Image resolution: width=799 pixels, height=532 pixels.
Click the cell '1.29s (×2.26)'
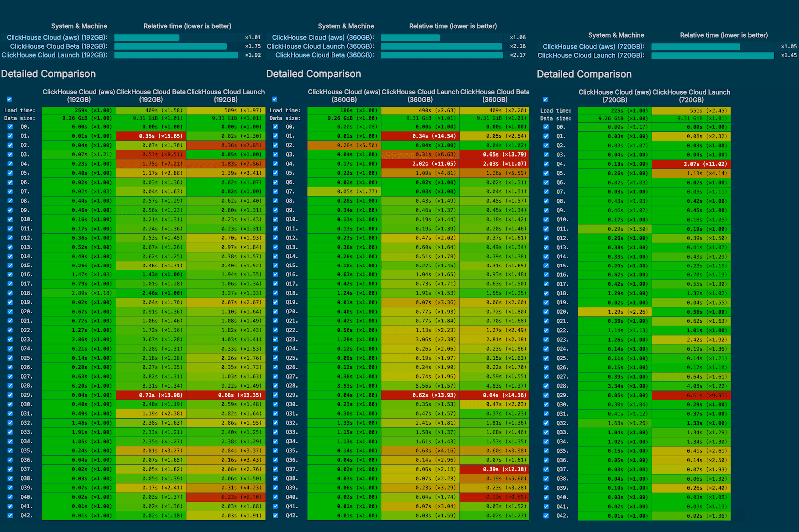coord(615,312)
